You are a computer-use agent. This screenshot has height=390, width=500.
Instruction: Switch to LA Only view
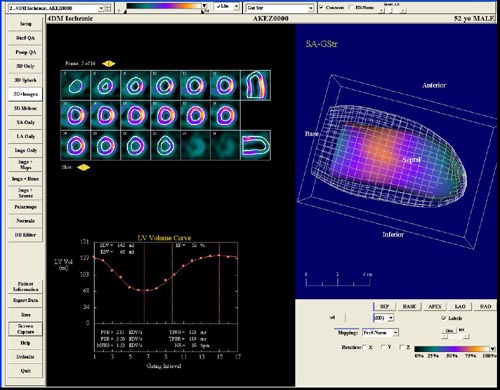pyautogui.click(x=26, y=136)
